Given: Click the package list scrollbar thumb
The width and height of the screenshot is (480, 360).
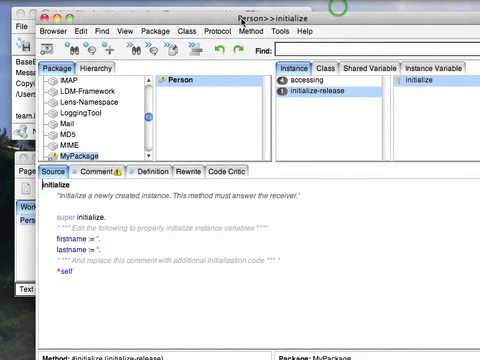Looking at the screenshot, I should [x=149, y=117].
